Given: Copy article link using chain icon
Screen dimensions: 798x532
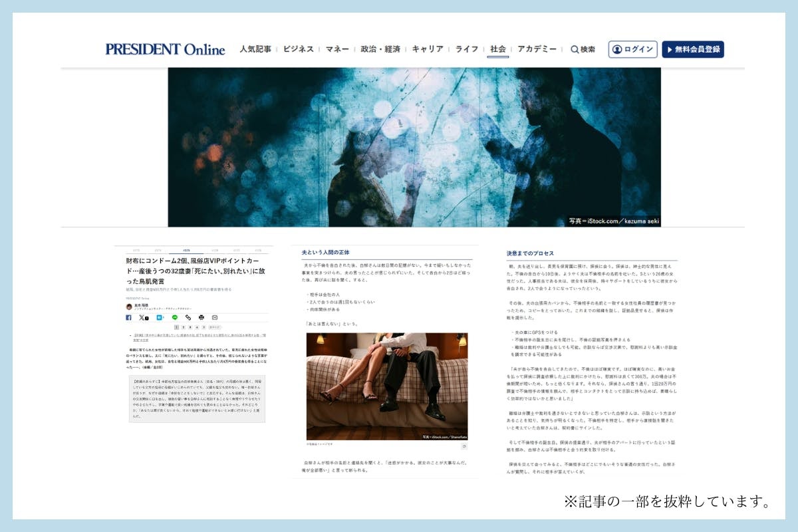Looking at the screenshot, I should click(x=188, y=318).
